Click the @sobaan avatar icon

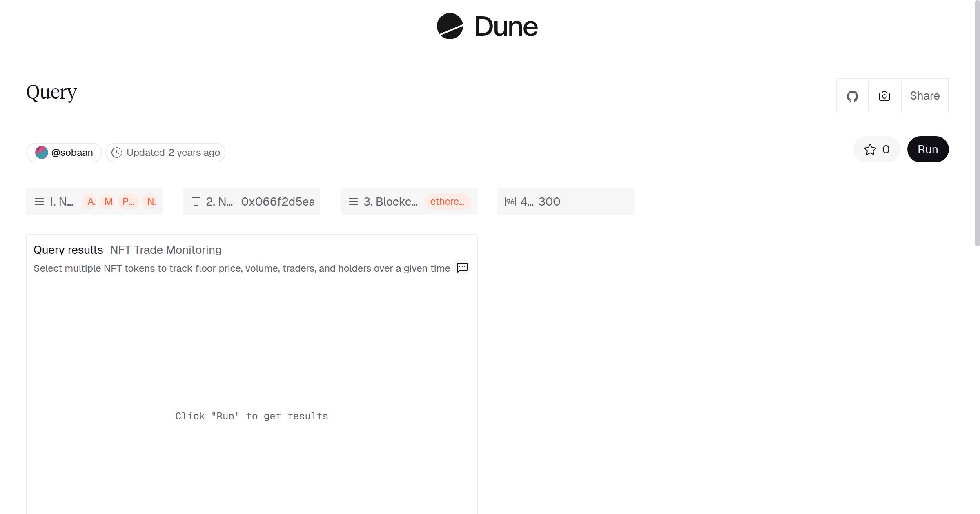click(41, 153)
